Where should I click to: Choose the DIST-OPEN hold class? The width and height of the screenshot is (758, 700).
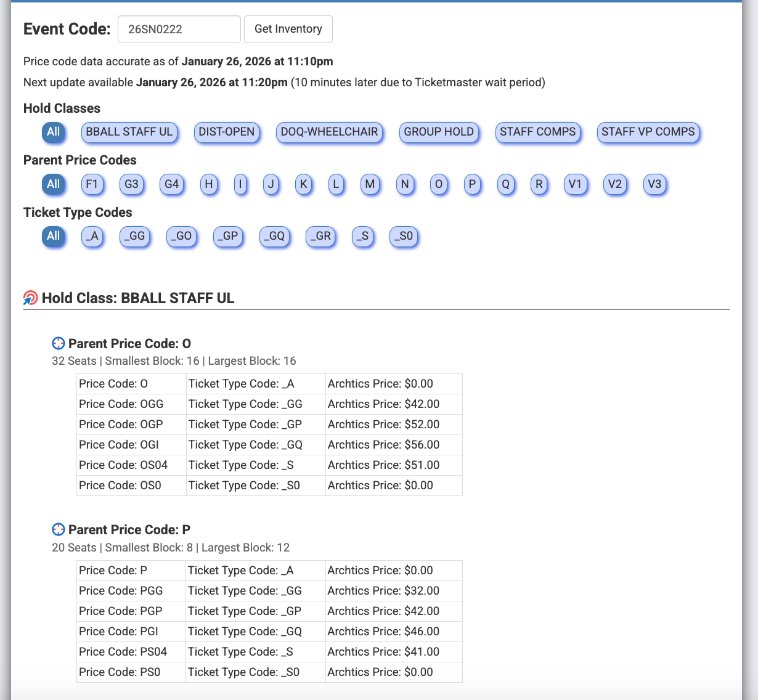(226, 132)
